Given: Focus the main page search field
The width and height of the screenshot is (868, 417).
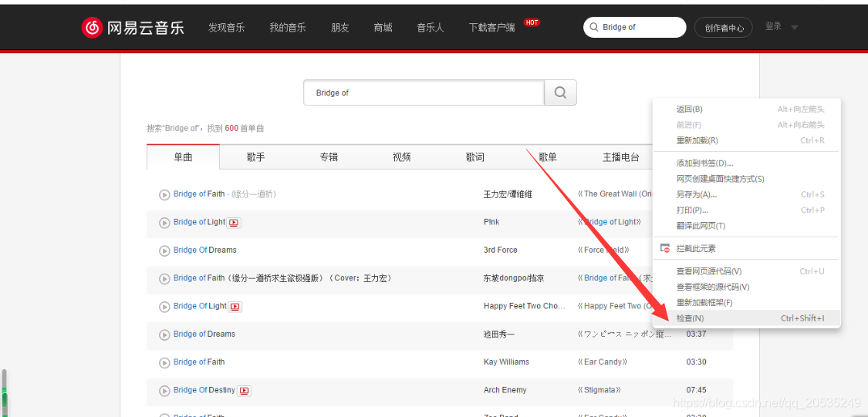Looking at the screenshot, I should coord(424,93).
